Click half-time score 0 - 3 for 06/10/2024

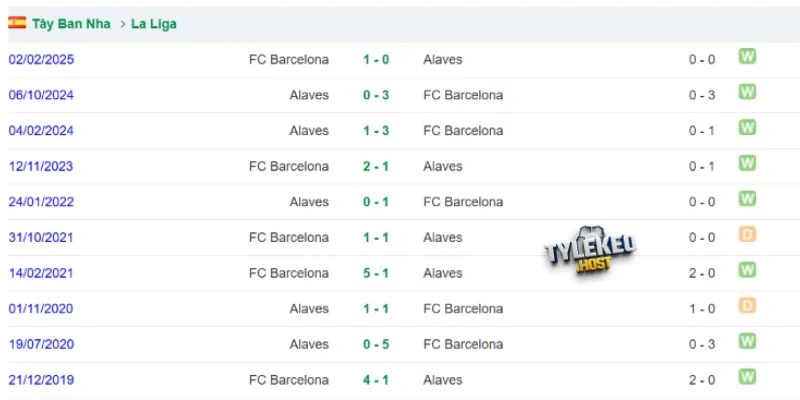pos(702,95)
